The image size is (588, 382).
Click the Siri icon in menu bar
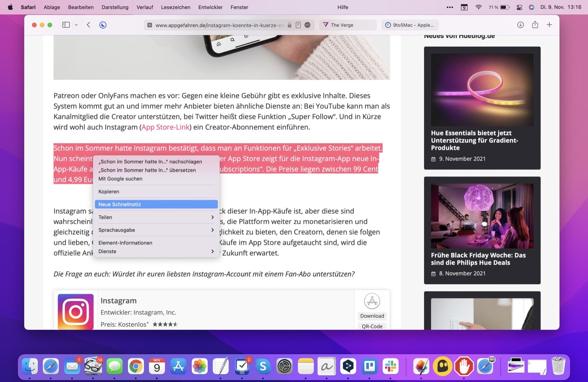[x=531, y=7]
